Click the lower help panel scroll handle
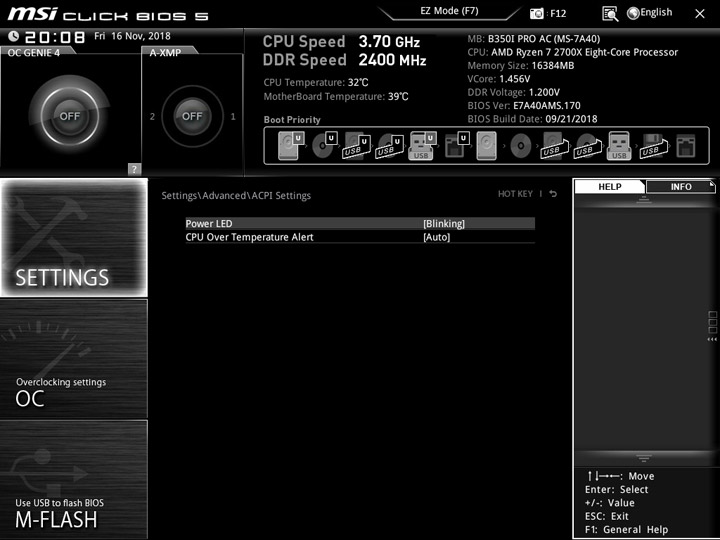The height and width of the screenshot is (540, 720). point(644,457)
